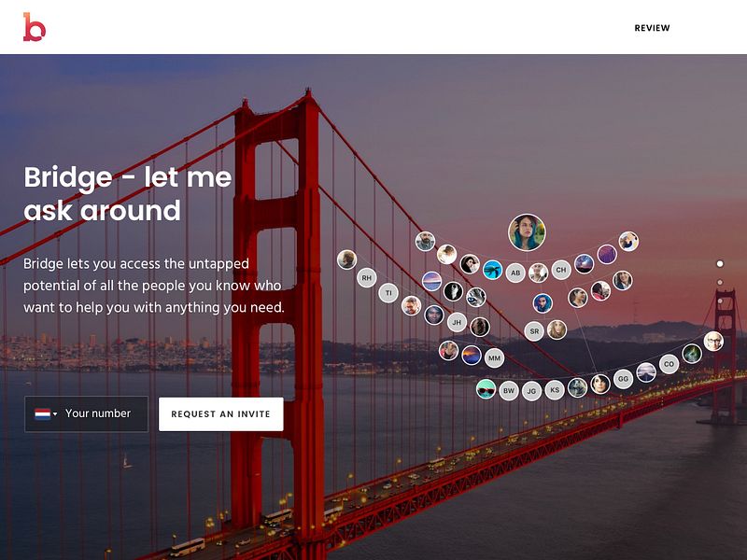Viewport: 747px width, 560px height.
Task: Click the REQUEST AN INVITE button
Action: [220, 413]
